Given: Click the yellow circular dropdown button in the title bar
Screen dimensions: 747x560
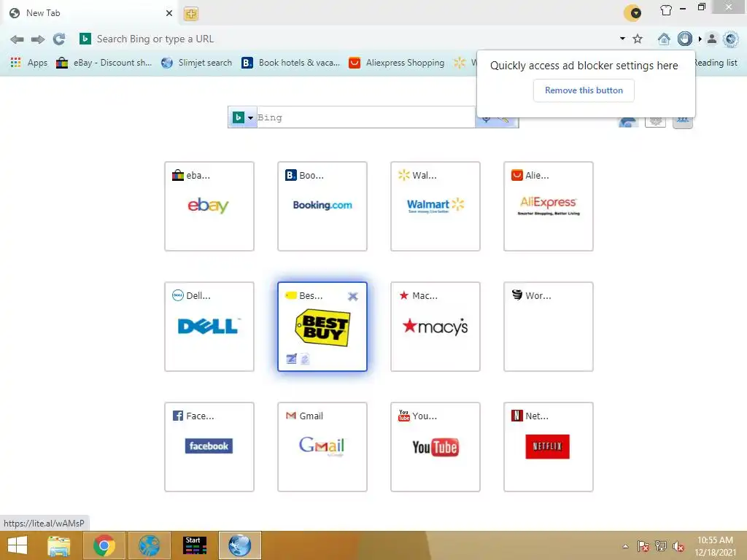Looking at the screenshot, I should (632, 13).
